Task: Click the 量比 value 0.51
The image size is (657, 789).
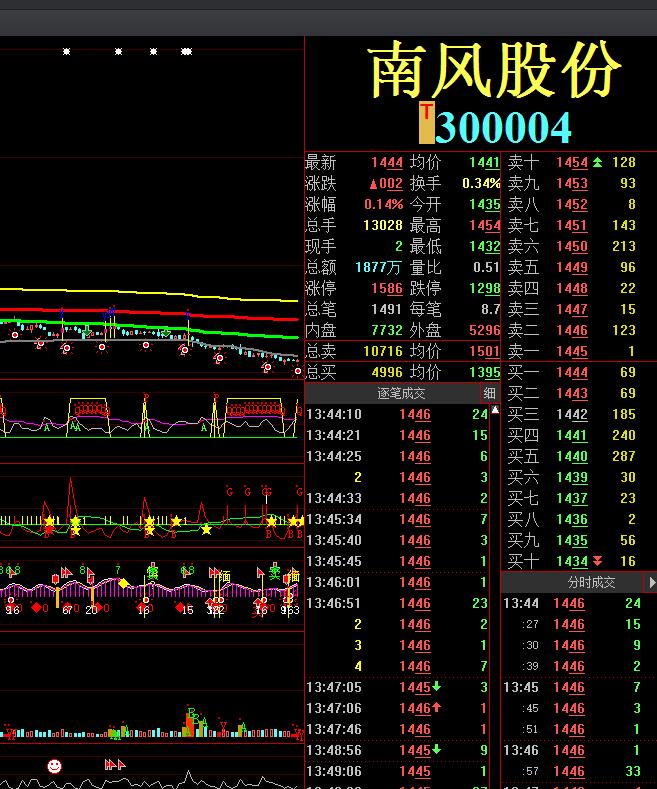Action: pos(486,268)
